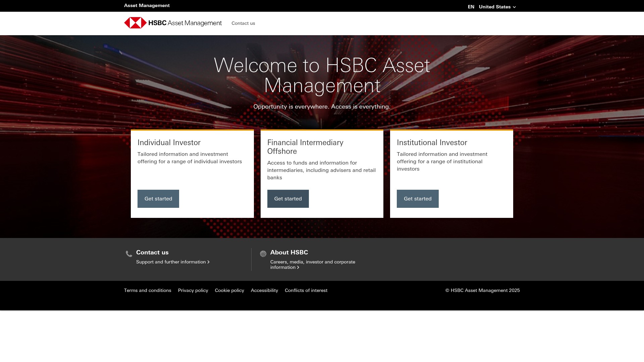Open the Privacy policy link
644x362 pixels.
[x=193, y=290]
